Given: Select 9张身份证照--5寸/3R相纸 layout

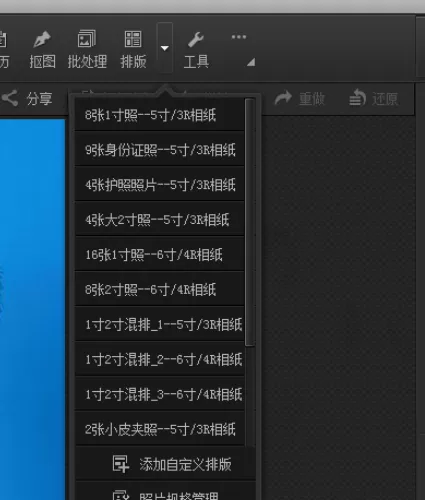Looking at the screenshot, I should pos(160,150).
